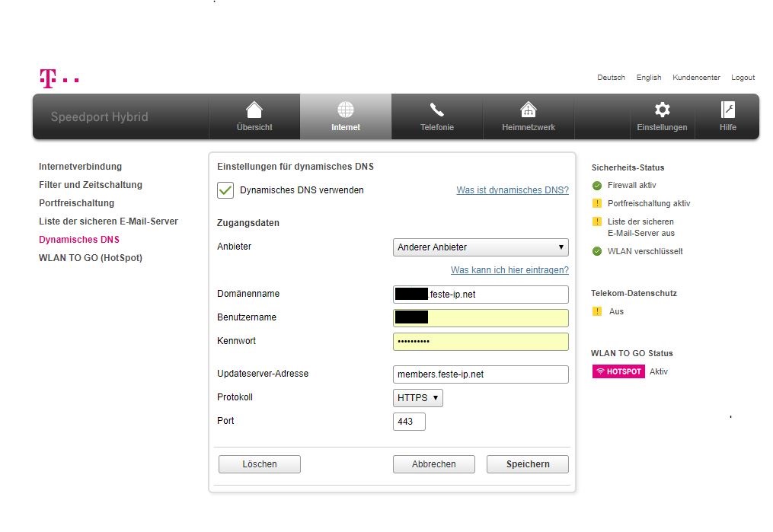Expand the Anbieter provider dropdown
The width and height of the screenshot is (773, 532).
[x=481, y=247]
